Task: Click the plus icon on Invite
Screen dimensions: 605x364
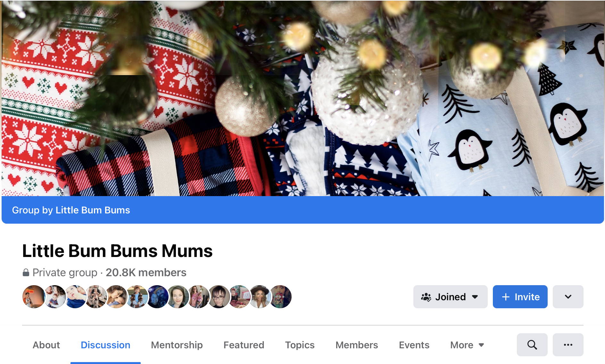Action: click(506, 297)
